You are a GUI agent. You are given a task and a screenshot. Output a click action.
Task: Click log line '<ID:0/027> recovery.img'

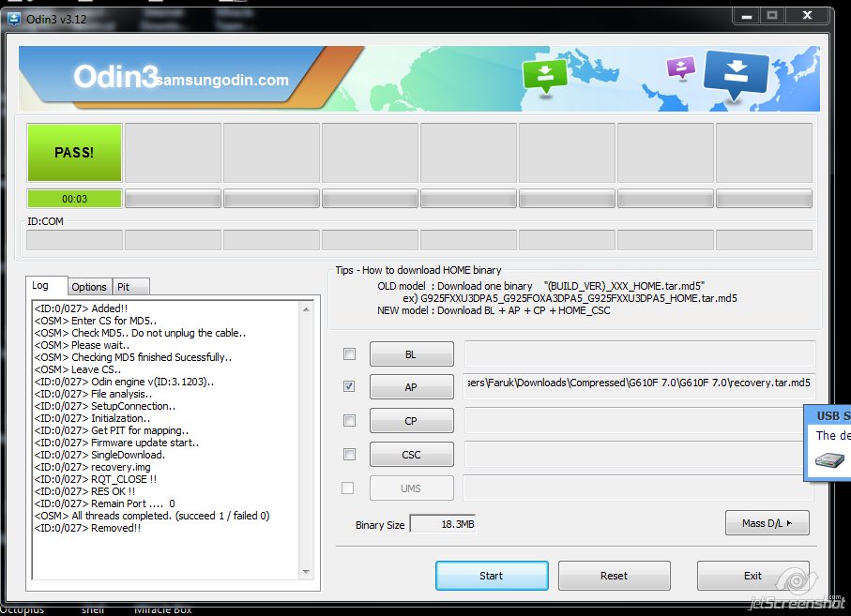point(92,467)
